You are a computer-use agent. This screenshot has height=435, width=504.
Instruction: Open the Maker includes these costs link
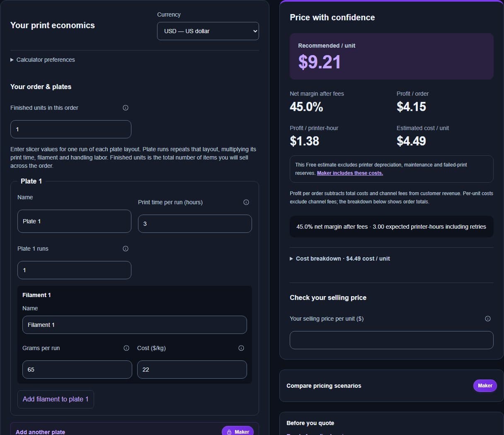tap(350, 173)
